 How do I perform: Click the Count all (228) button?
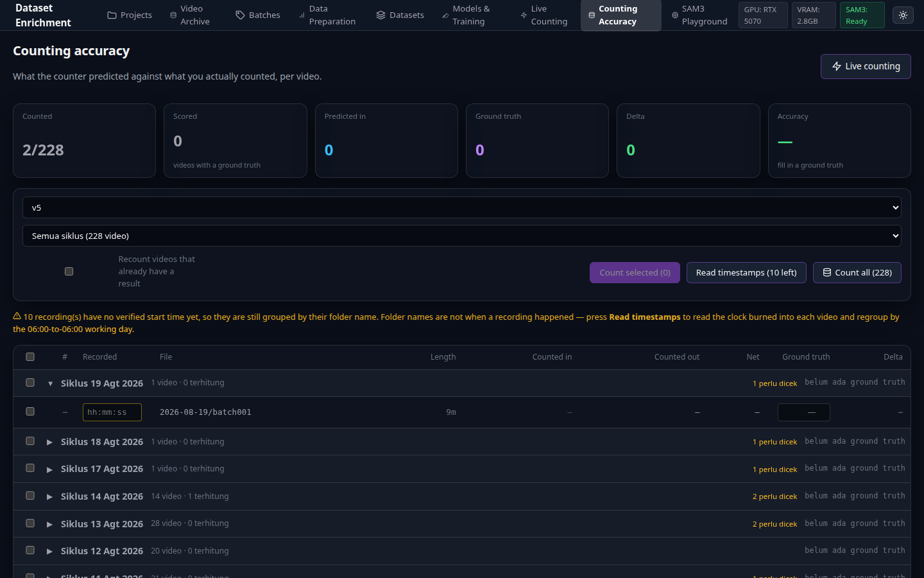click(857, 272)
